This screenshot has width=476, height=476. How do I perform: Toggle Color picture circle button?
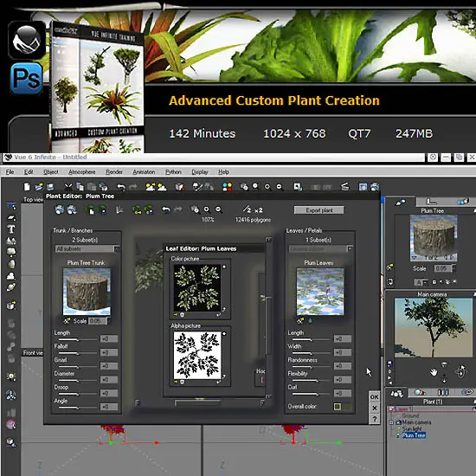click(224, 267)
